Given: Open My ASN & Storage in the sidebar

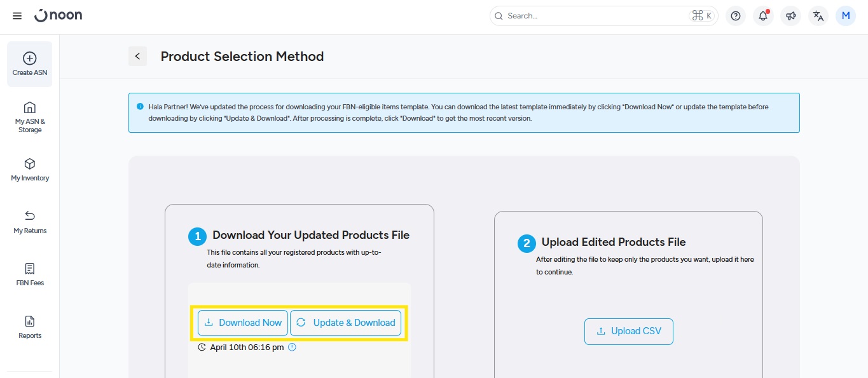Looking at the screenshot, I should (x=30, y=116).
